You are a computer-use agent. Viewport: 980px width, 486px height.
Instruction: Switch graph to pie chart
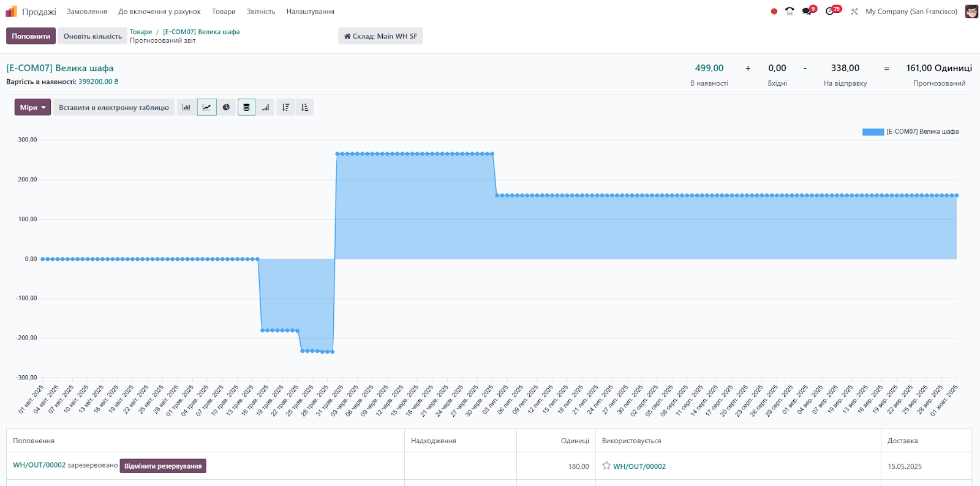[227, 107]
